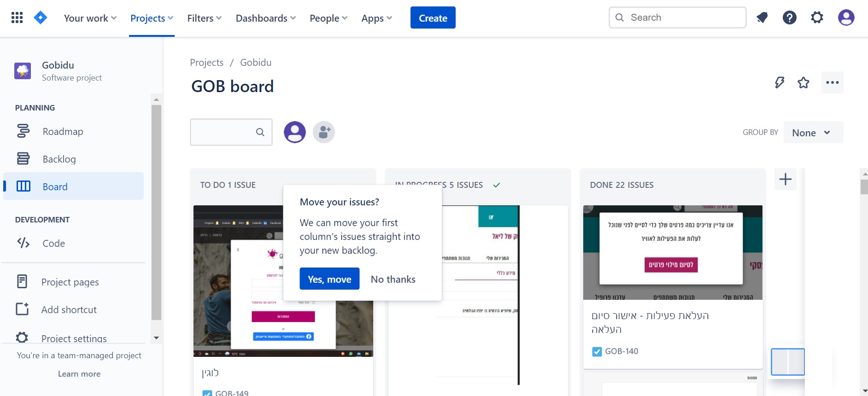Click the GOB-140 issue key

coord(622,351)
